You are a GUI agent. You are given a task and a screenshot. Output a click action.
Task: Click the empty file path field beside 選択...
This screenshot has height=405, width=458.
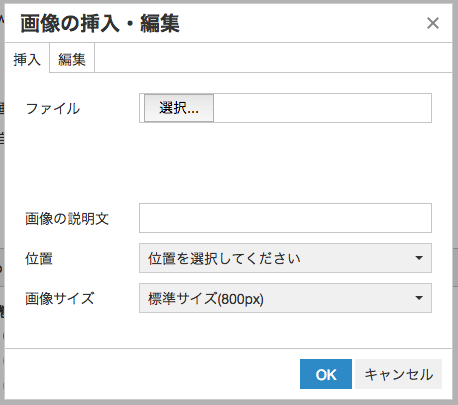[322, 108]
